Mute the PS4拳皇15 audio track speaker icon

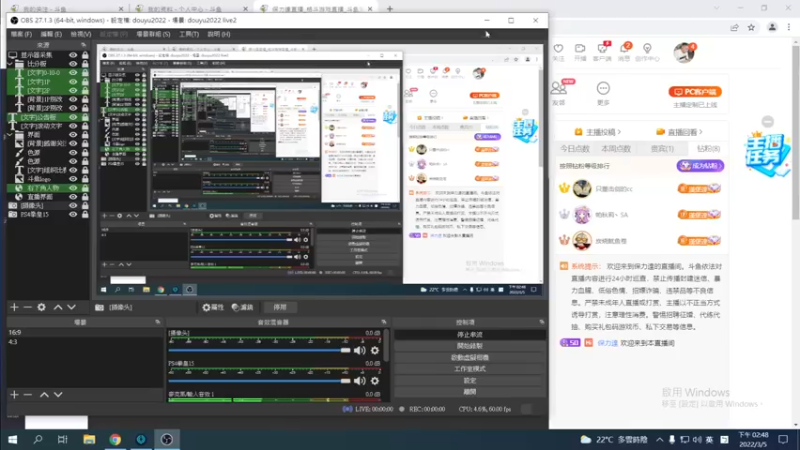pos(360,381)
